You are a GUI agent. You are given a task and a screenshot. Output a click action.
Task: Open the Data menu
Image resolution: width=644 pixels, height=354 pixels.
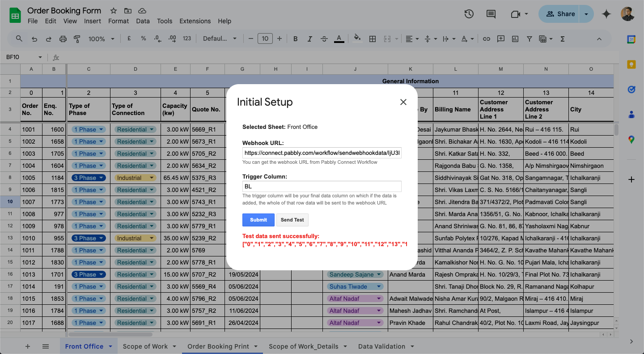pyautogui.click(x=143, y=21)
